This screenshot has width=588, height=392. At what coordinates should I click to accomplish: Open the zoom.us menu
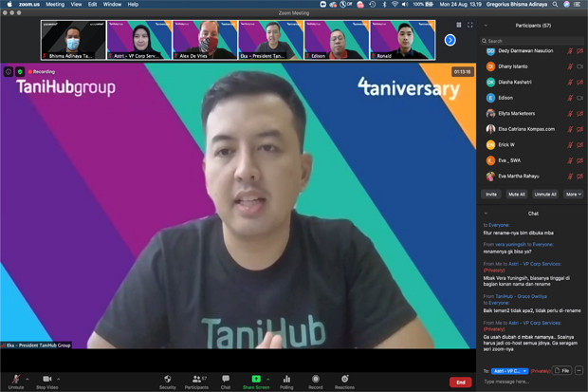click(28, 4)
